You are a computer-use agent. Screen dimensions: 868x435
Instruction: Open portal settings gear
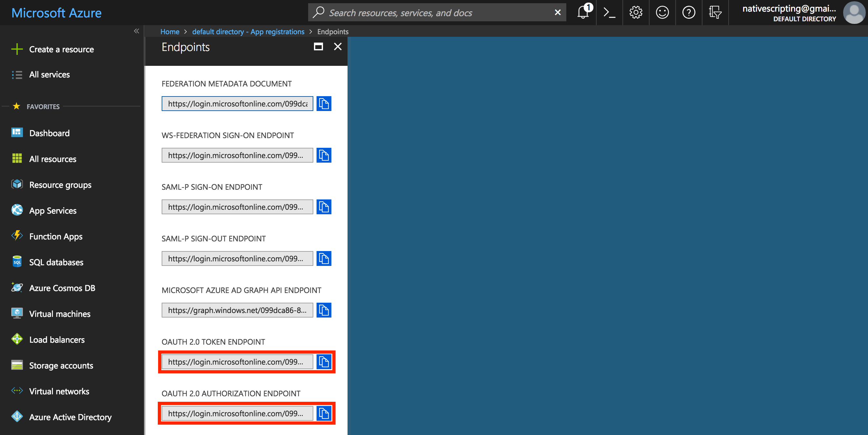(x=635, y=13)
